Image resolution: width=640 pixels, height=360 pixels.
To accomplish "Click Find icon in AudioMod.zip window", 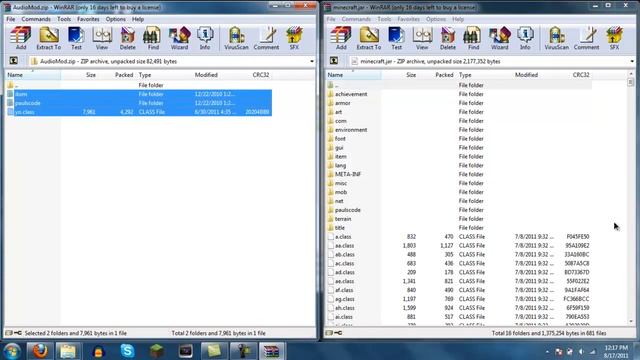I will pos(153,38).
